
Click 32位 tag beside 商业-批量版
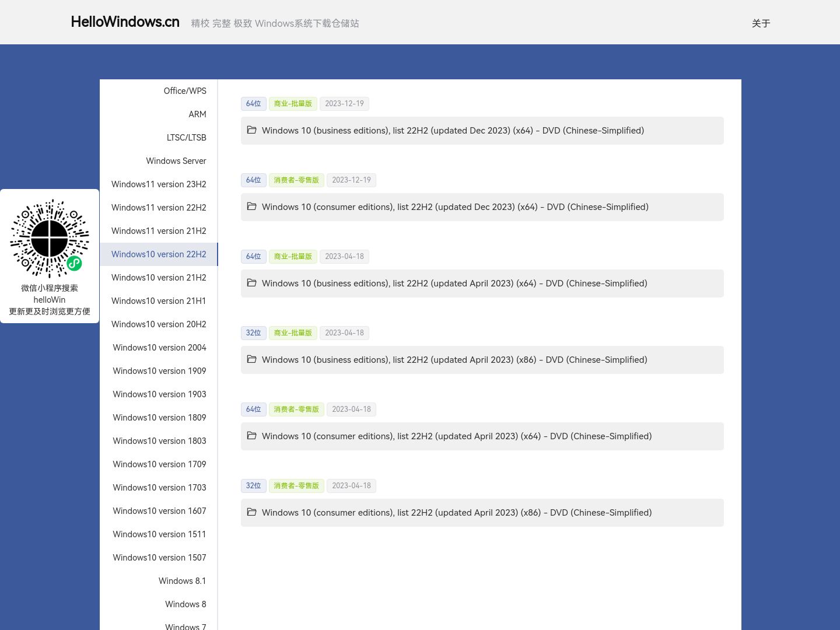click(254, 333)
